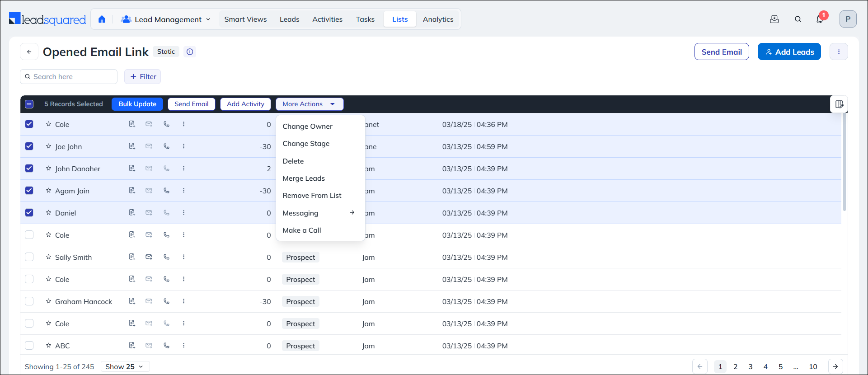Click the Add Leads button

[x=789, y=52]
